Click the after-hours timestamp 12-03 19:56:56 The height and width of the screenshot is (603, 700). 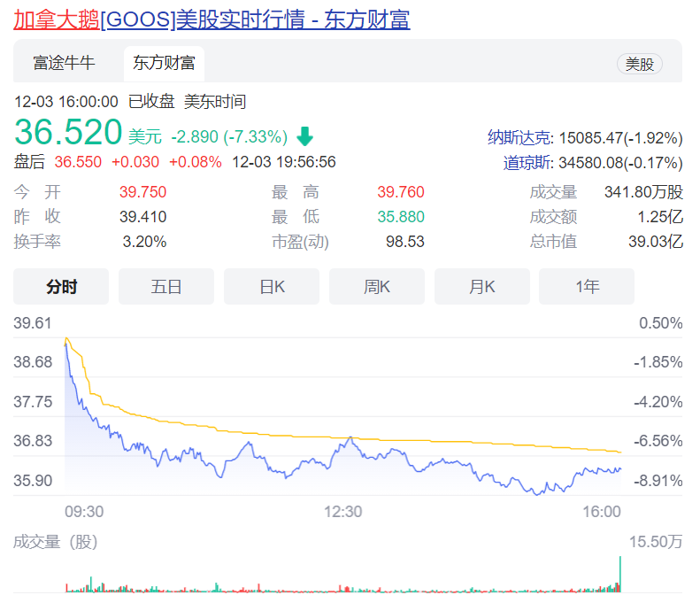pyautogui.click(x=284, y=162)
